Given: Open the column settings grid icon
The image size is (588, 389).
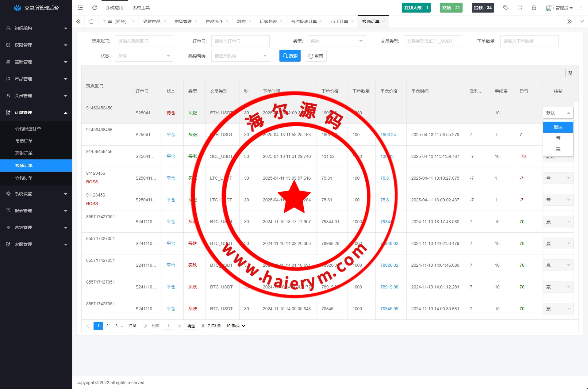Looking at the screenshot, I should [x=569, y=73].
